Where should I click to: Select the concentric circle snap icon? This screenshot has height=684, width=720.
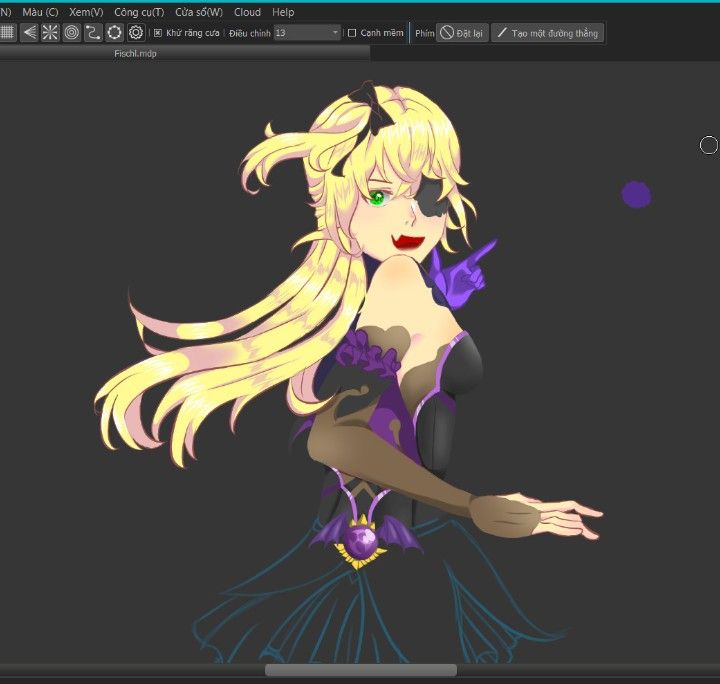click(x=72, y=33)
